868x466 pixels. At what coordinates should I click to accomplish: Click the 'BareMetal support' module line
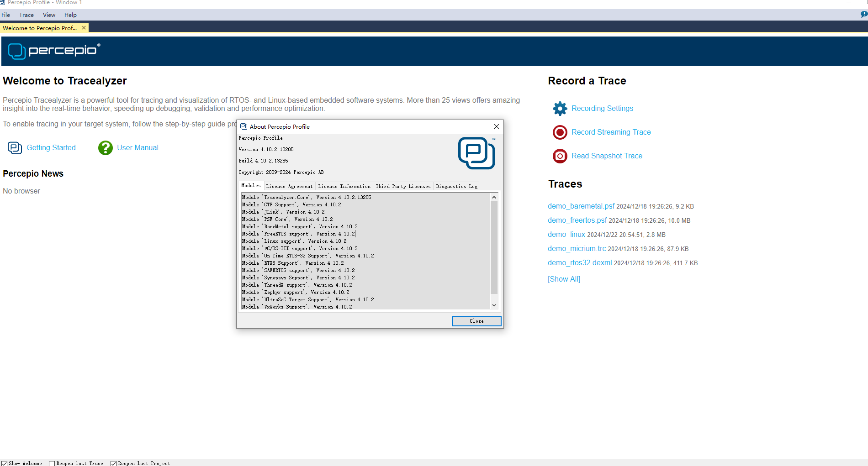tap(300, 226)
